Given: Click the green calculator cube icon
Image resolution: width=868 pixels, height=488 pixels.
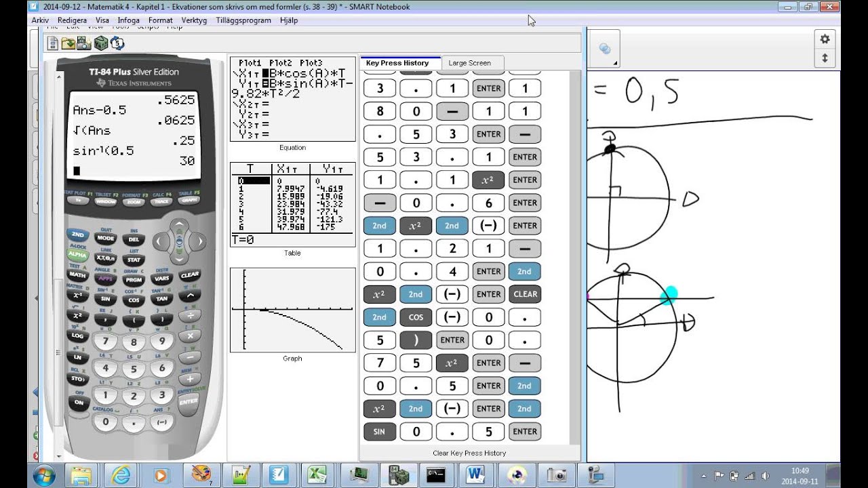Looking at the screenshot, I should (x=101, y=43).
